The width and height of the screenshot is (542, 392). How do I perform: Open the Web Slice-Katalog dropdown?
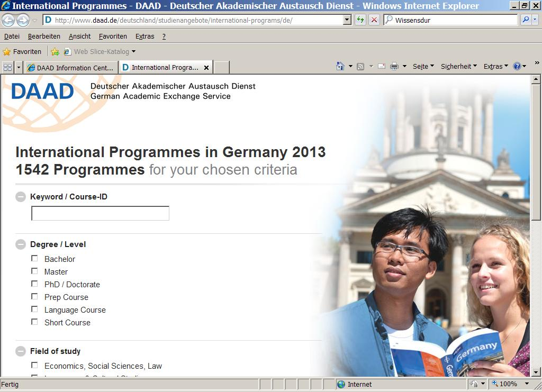click(134, 51)
